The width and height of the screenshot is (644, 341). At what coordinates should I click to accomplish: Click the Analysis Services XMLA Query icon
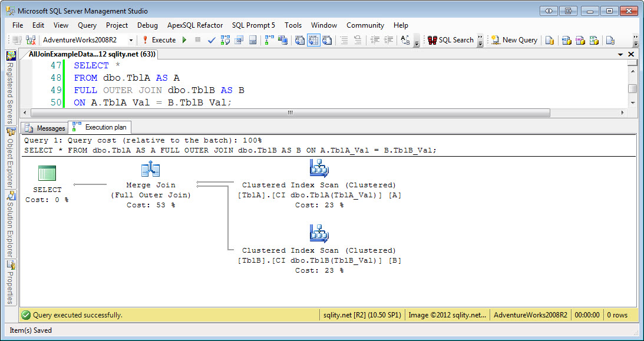pos(594,40)
